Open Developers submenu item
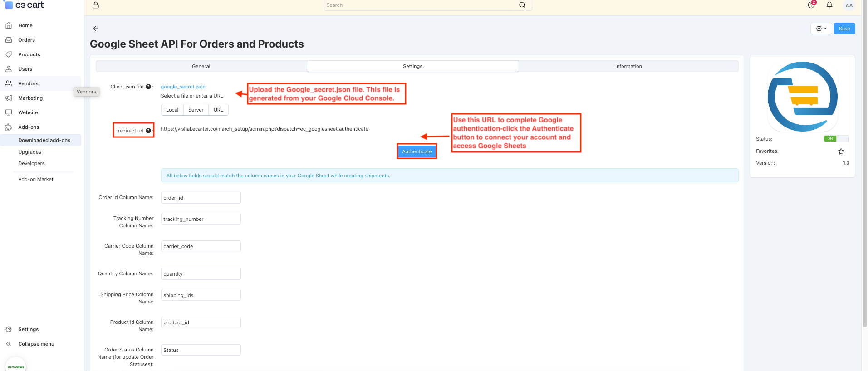The width and height of the screenshot is (868, 371). point(31,163)
